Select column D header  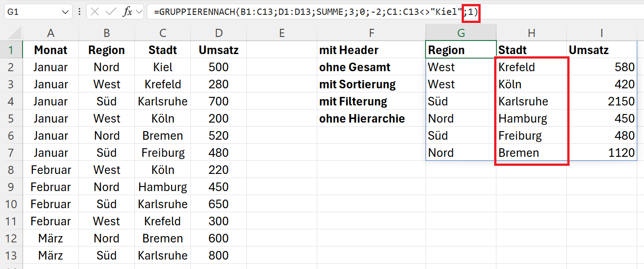219,33
